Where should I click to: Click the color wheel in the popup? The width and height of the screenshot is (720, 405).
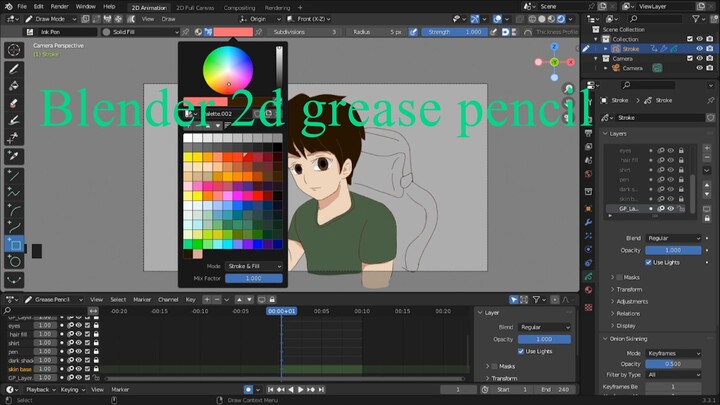(x=228, y=70)
